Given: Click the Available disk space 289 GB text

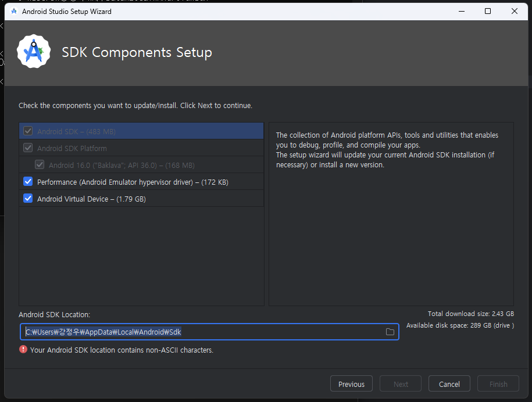Looking at the screenshot, I should [x=460, y=325].
